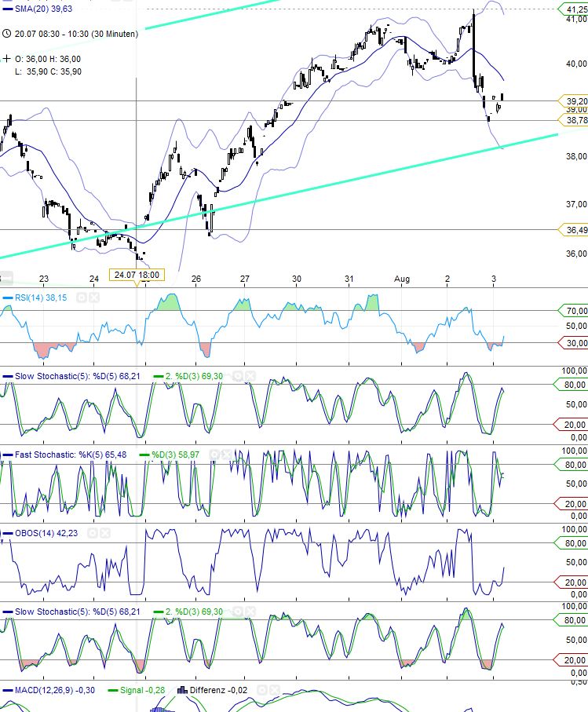Click the RSI 70,00 overbought level label

pyautogui.click(x=572, y=311)
